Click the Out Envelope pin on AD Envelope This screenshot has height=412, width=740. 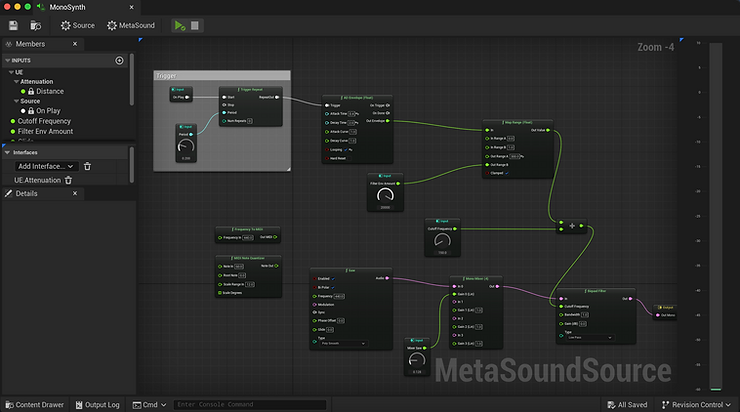coord(388,121)
